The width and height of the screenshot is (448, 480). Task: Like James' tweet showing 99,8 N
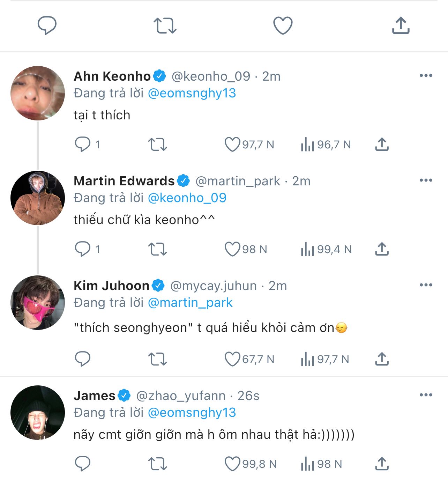232,464
